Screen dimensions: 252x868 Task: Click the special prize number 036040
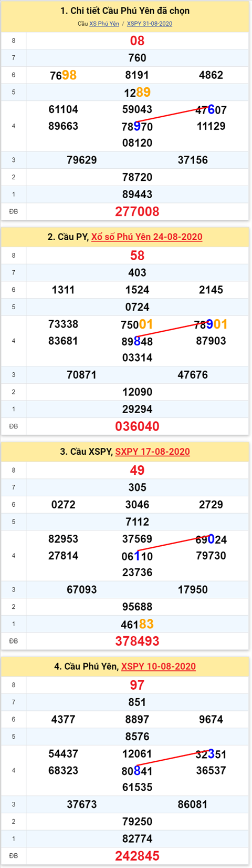point(137,426)
